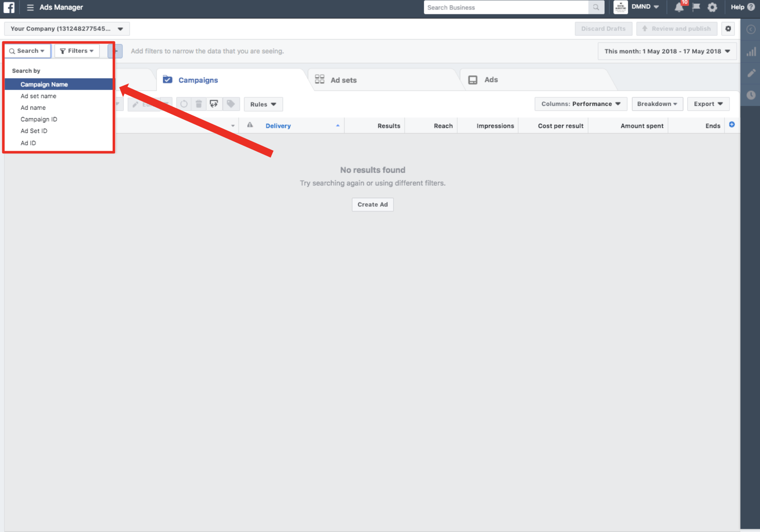
Task: Expand the Your Company account dropdown
Action: [x=67, y=29]
